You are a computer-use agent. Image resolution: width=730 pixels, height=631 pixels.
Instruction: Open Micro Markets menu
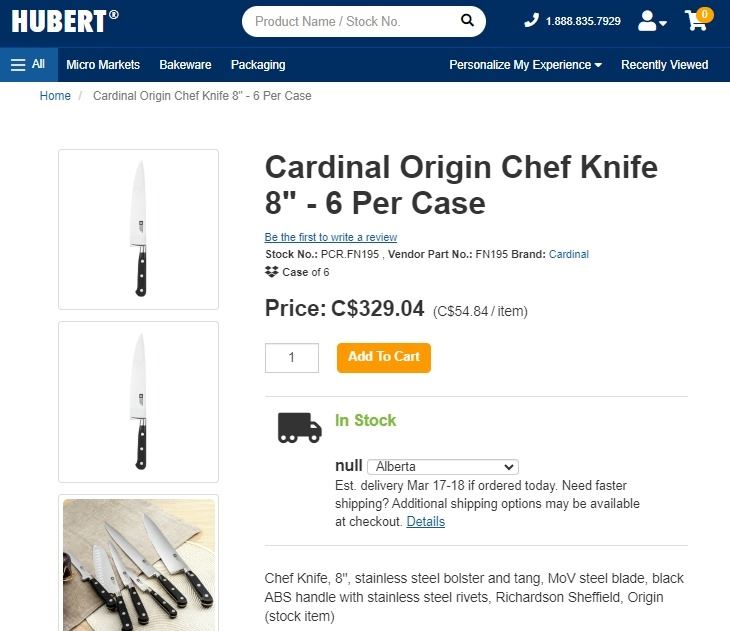[x=103, y=65]
